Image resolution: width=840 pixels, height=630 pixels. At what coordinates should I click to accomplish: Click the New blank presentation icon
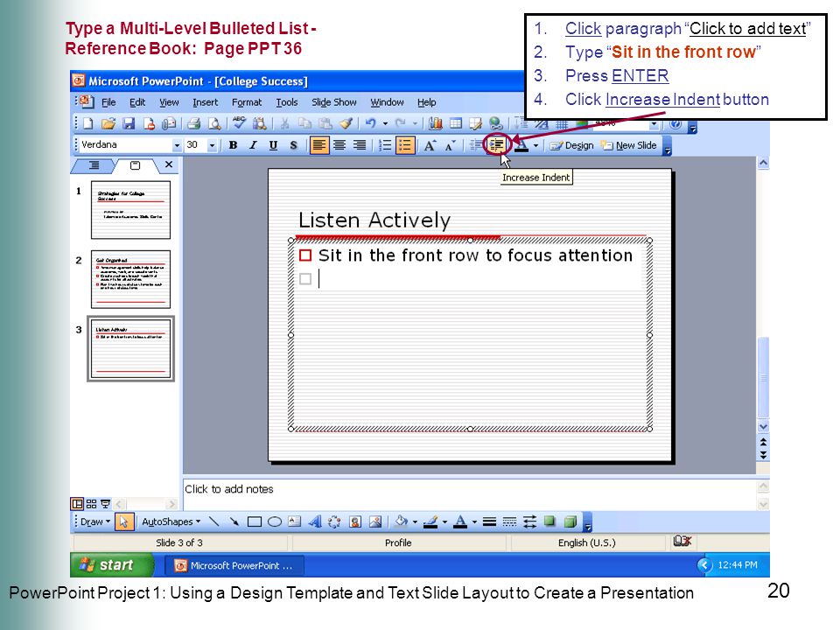88,123
